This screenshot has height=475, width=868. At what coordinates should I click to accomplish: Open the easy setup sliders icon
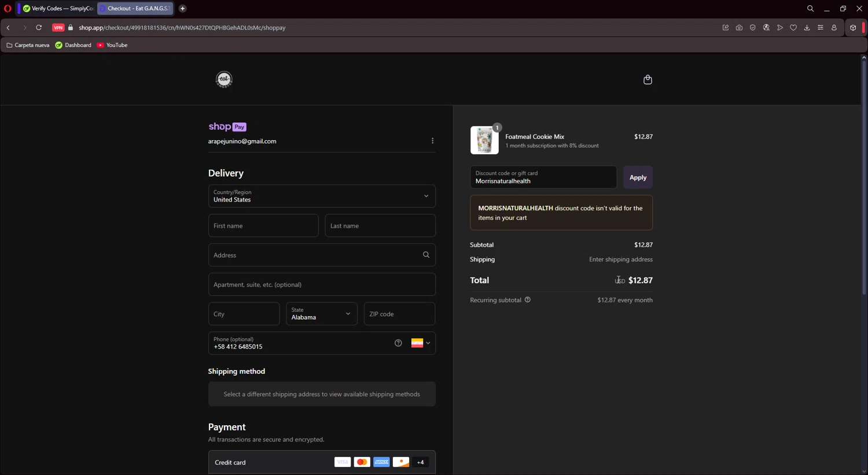click(x=821, y=28)
